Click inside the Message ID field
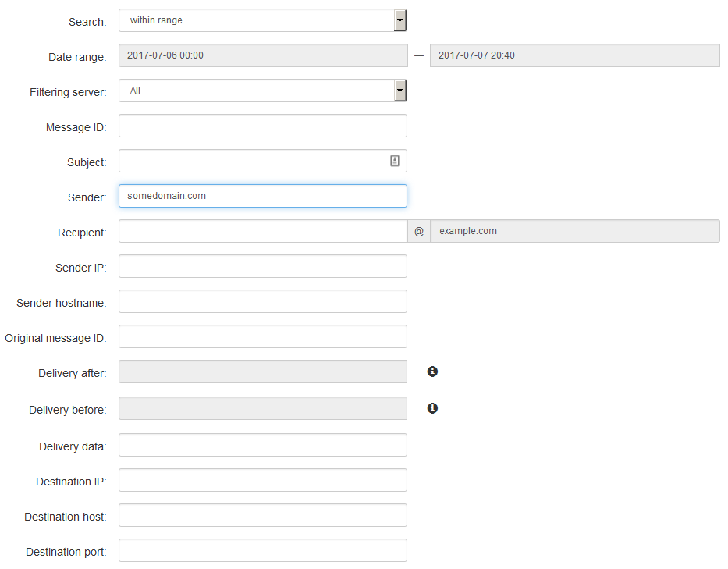Viewport: 728px width, 569px height. tap(262, 126)
